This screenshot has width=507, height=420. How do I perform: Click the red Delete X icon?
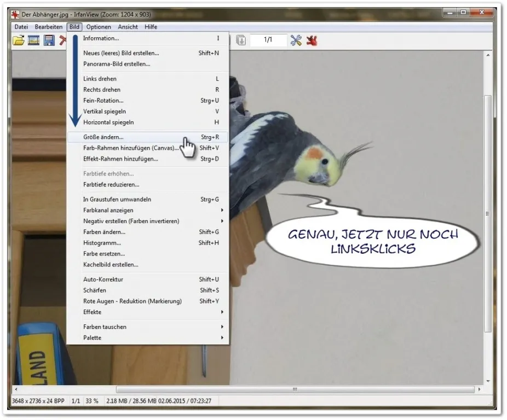(x=63, y=40)
